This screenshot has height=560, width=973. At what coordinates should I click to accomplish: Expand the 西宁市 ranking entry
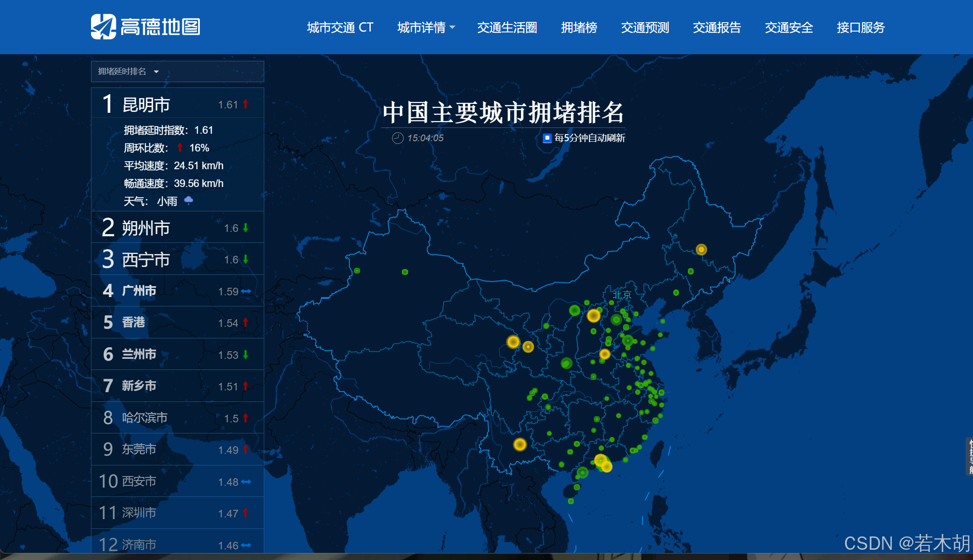(146, 259)
